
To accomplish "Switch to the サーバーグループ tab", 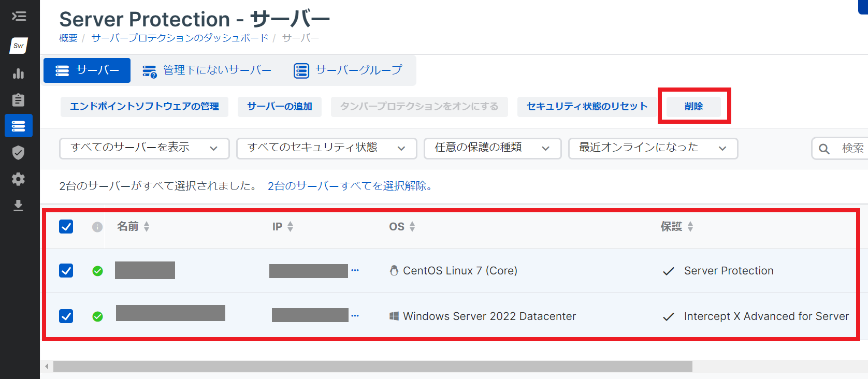I will tap(348, 70).
